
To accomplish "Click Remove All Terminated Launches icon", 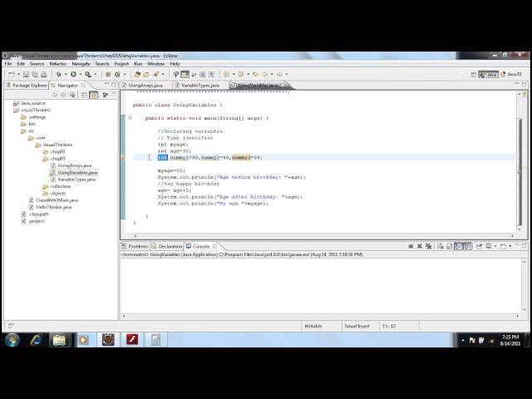I will point(429,246).
